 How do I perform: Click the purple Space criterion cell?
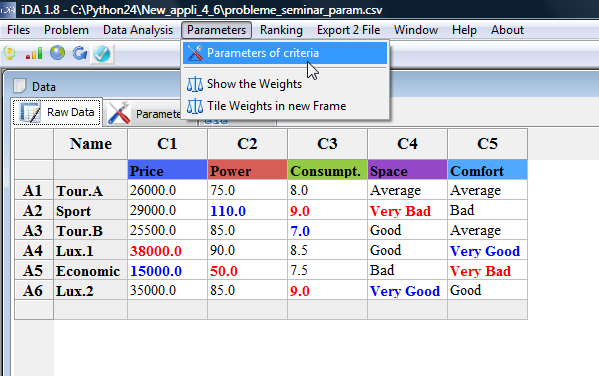(x=407, y=170)
